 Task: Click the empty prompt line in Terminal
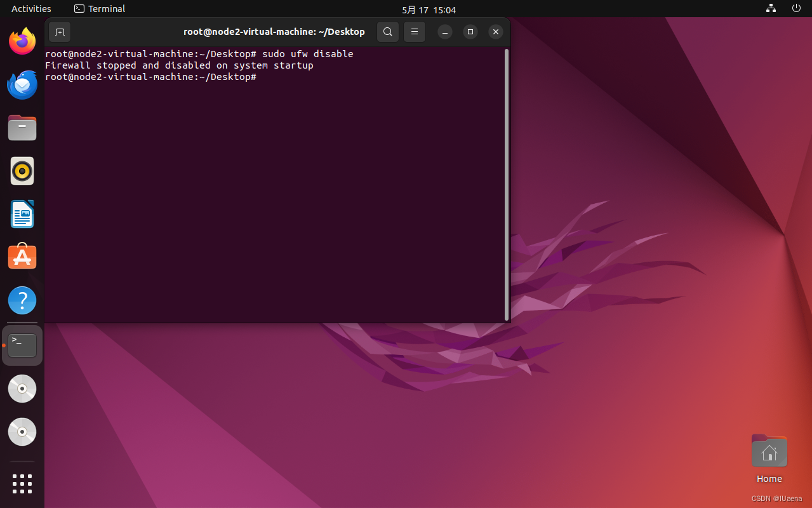point(150,77)
